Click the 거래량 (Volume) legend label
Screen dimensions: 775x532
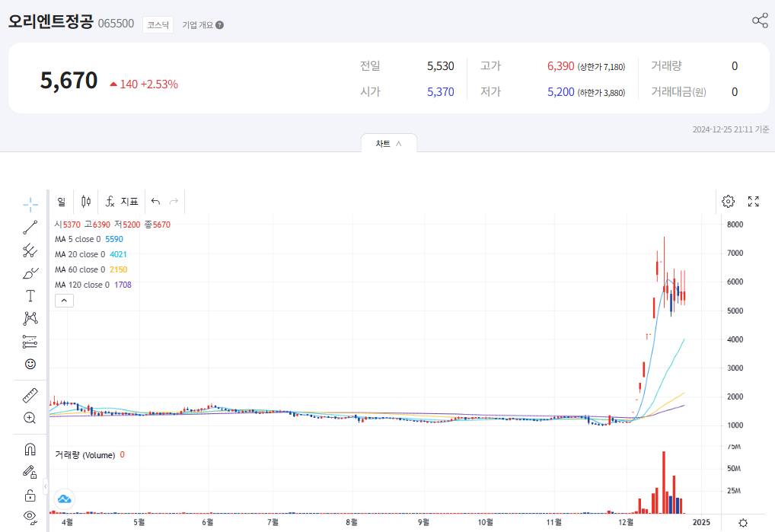tap(85, 455)
